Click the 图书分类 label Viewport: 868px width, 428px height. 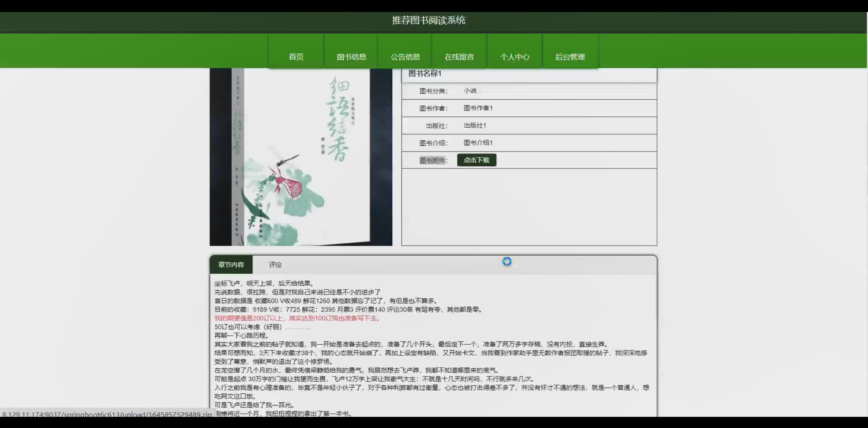(433, 91)
